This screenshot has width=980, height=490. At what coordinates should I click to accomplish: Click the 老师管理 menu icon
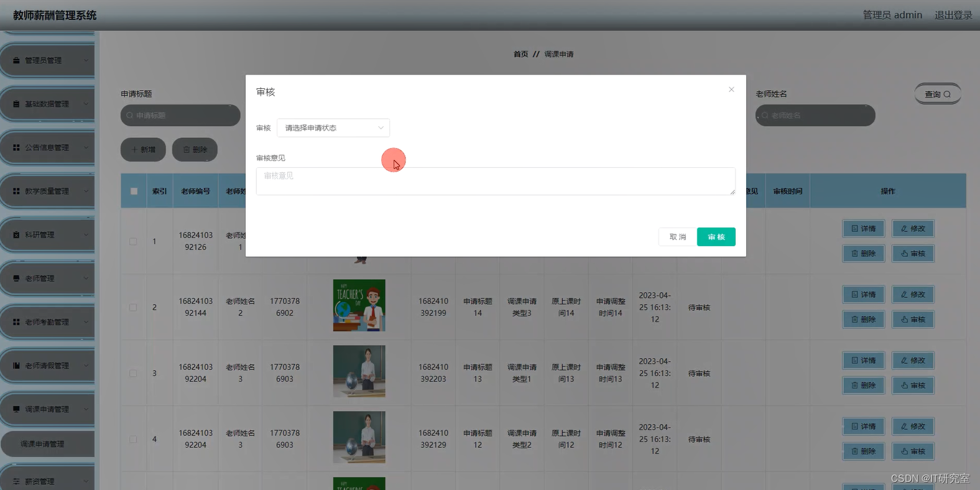pos(16,278)
